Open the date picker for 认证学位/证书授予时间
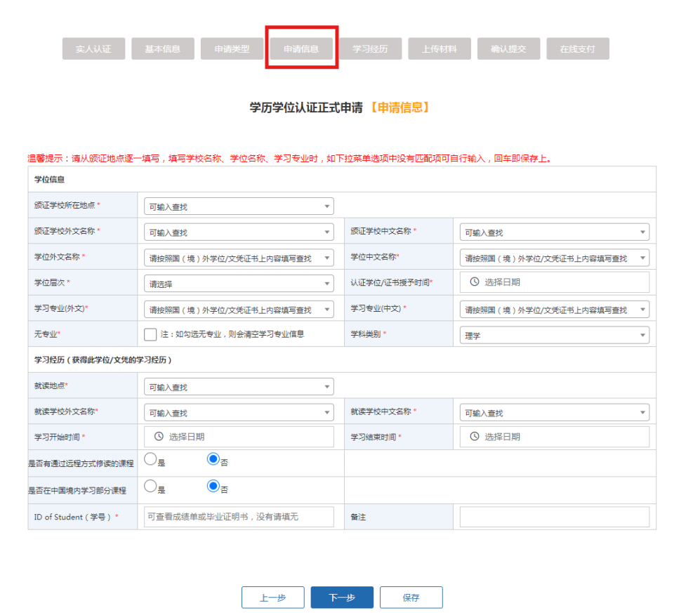The image size is (700, 613). 555,283
